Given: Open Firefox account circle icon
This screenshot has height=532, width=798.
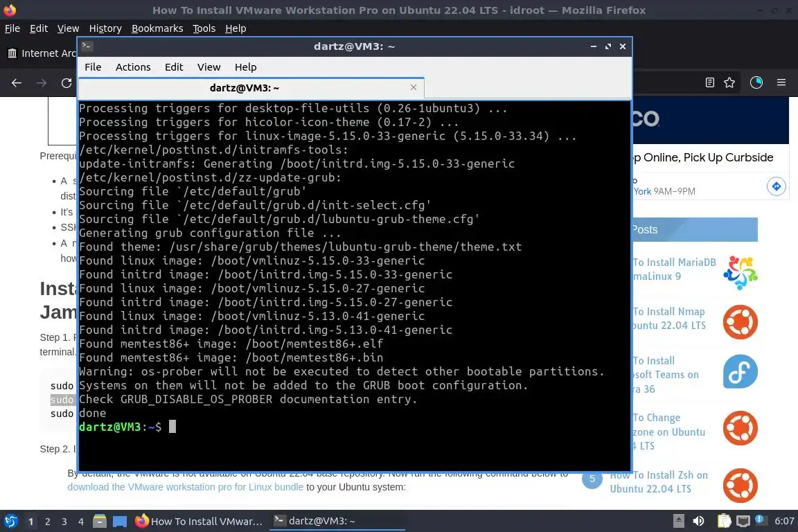Looking at the screenshot, I should [756, 82].
